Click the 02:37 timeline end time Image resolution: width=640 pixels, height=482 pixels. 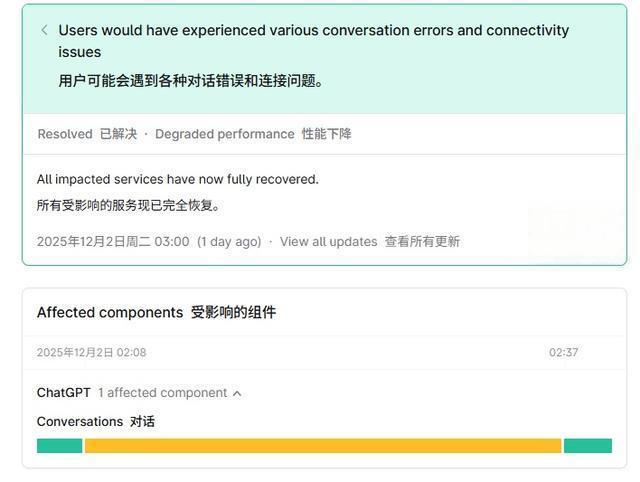click(x=563, y=352)
